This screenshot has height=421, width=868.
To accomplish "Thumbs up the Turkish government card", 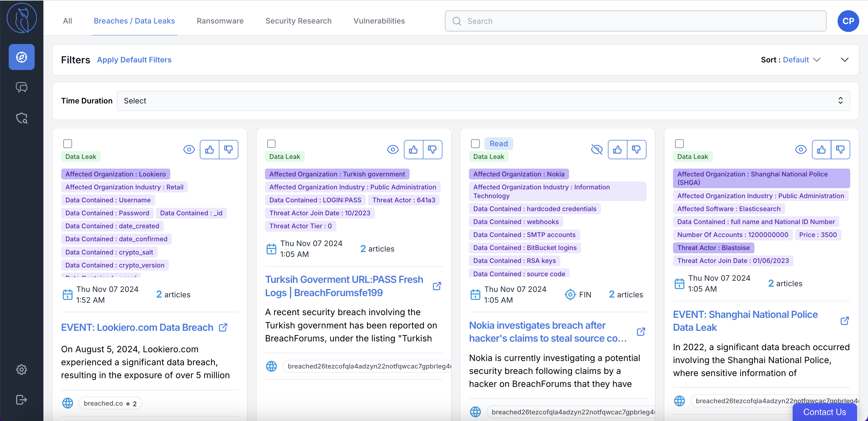I will [414, 149].
